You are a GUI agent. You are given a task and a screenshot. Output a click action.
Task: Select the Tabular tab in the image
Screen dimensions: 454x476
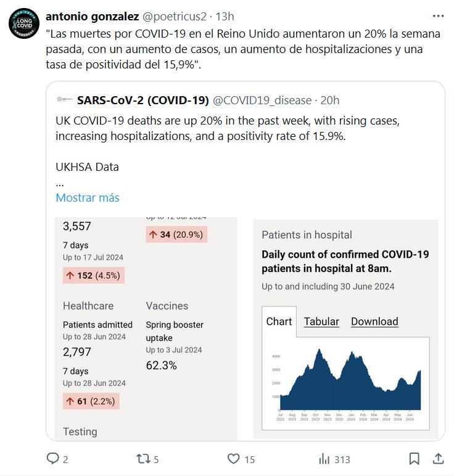[321, 321]
